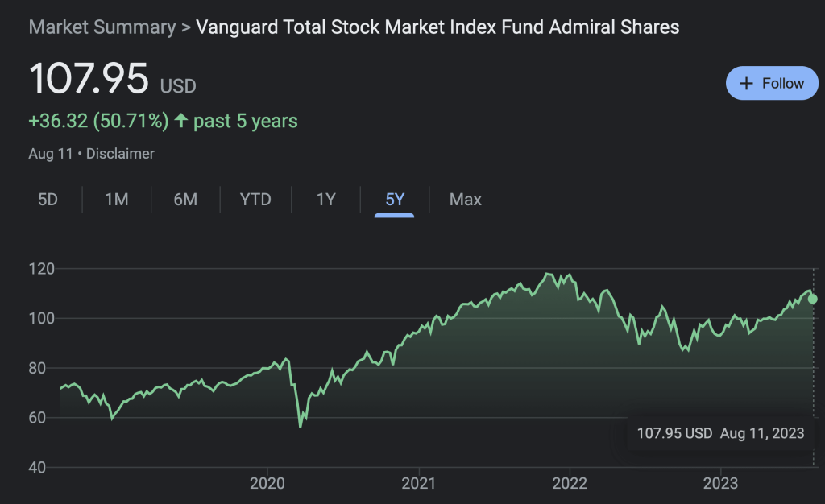Choose the YTD range tab

point(255,200)
